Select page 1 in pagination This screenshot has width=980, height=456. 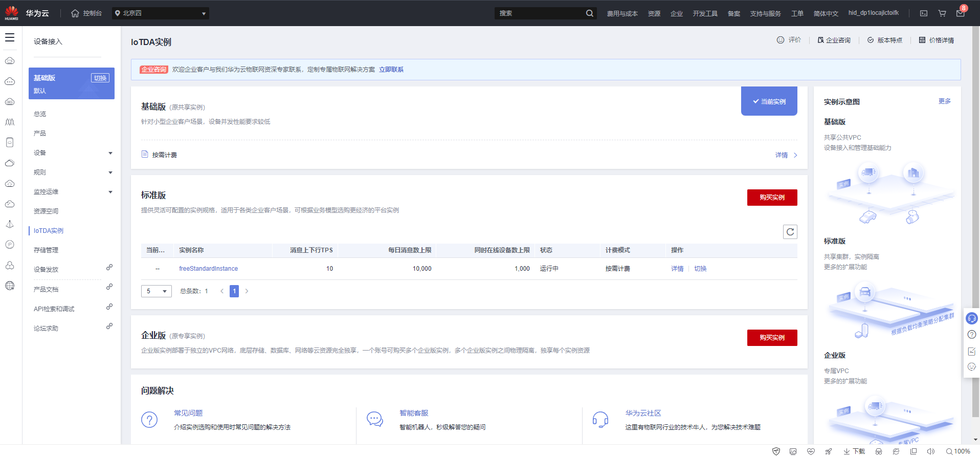coord(234,291)
